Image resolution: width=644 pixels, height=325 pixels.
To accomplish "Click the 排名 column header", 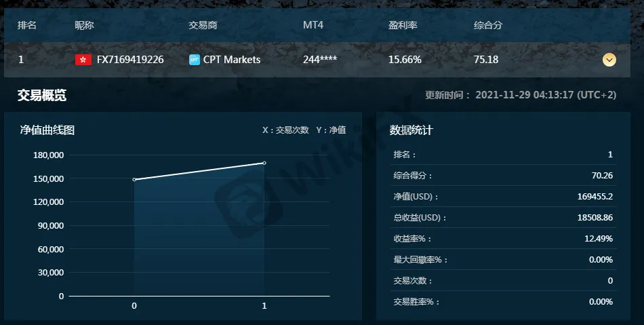I will point(27,25).
